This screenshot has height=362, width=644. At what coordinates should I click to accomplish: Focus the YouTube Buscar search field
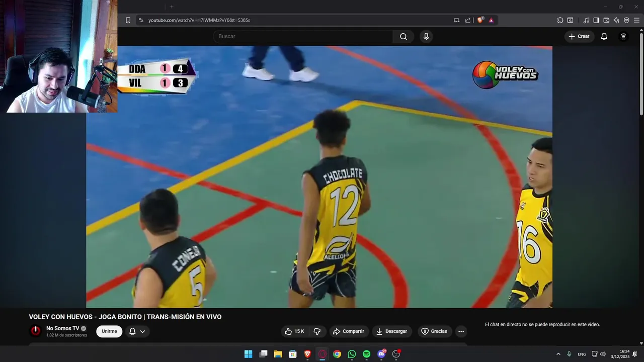pos(303,36)
